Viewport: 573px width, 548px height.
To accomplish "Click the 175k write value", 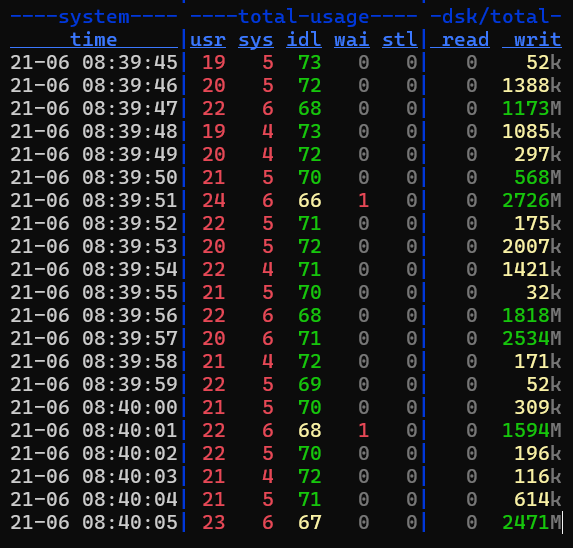I will click(538, 223).
